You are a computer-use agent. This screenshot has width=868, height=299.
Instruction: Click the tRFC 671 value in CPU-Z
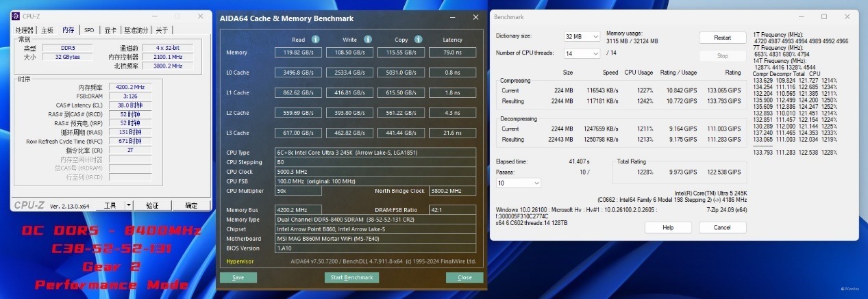(129, 141)
